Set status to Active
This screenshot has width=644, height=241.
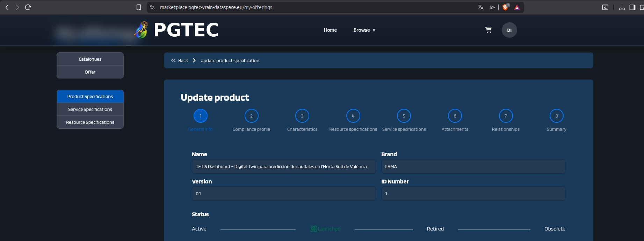coord(199,229)
